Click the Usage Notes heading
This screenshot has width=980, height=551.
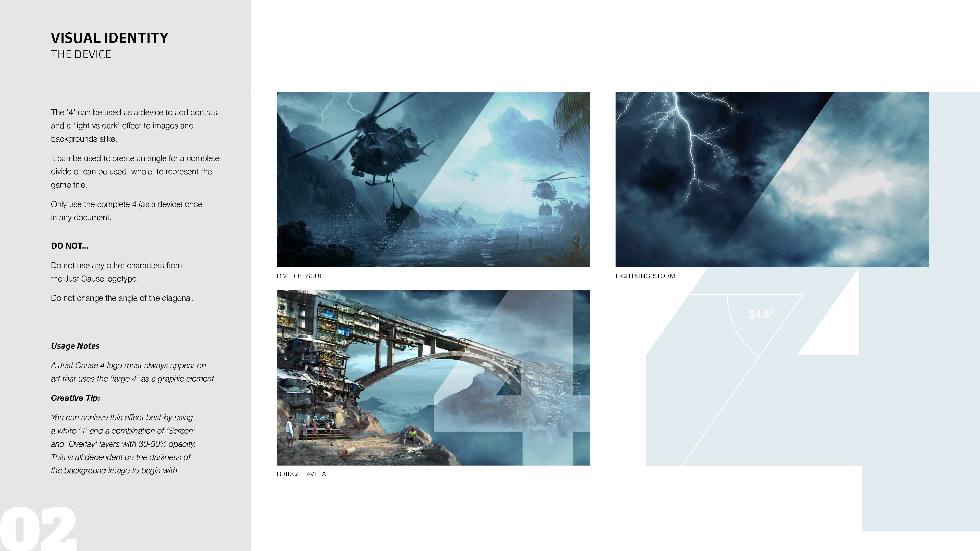[75, 346]
